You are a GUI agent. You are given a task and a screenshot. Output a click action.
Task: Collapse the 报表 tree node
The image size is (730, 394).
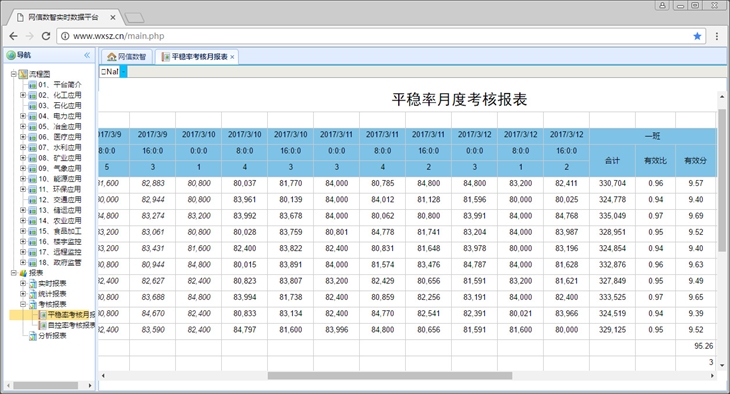pos(14,273)
